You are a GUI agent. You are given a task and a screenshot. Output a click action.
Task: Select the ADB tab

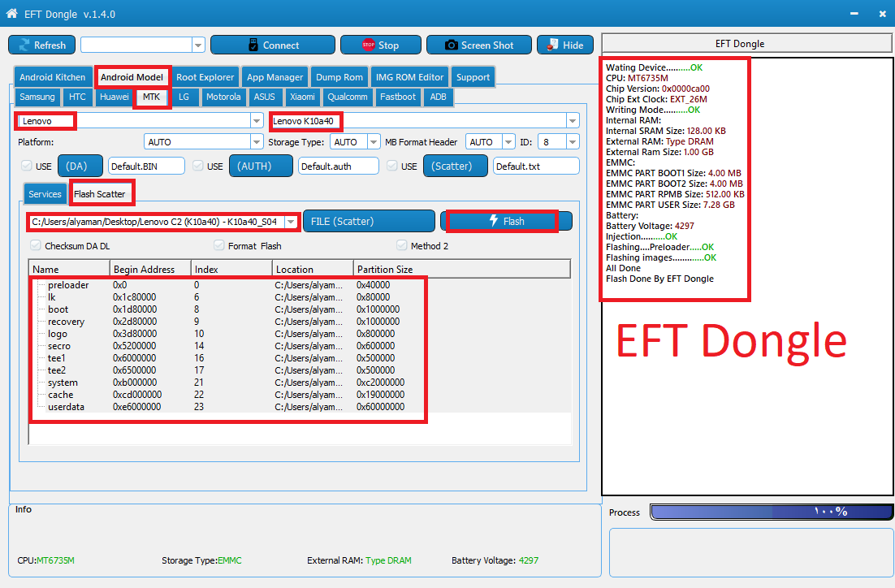tap(438, 97)
